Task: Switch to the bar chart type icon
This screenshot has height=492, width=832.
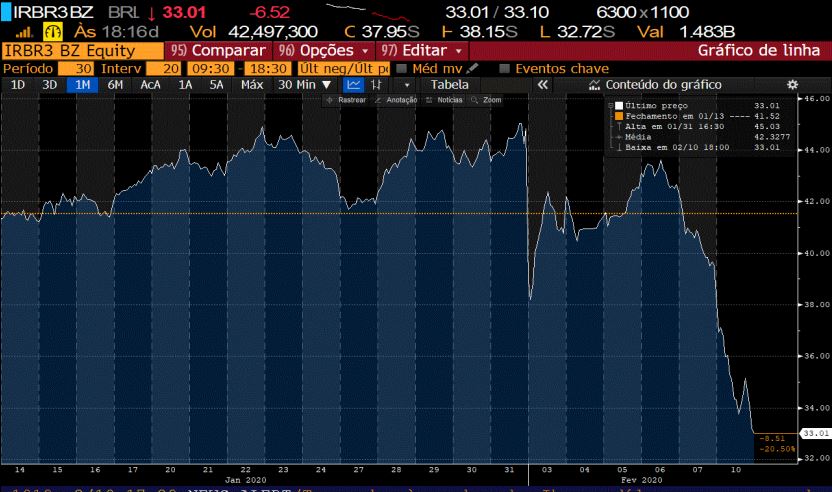Action: [376, 85]
